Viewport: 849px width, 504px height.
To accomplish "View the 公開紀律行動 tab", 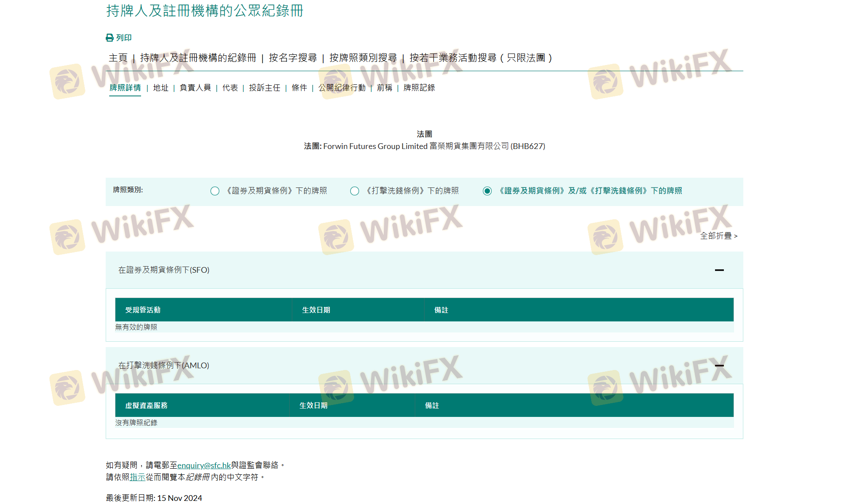I will (342, 88).
